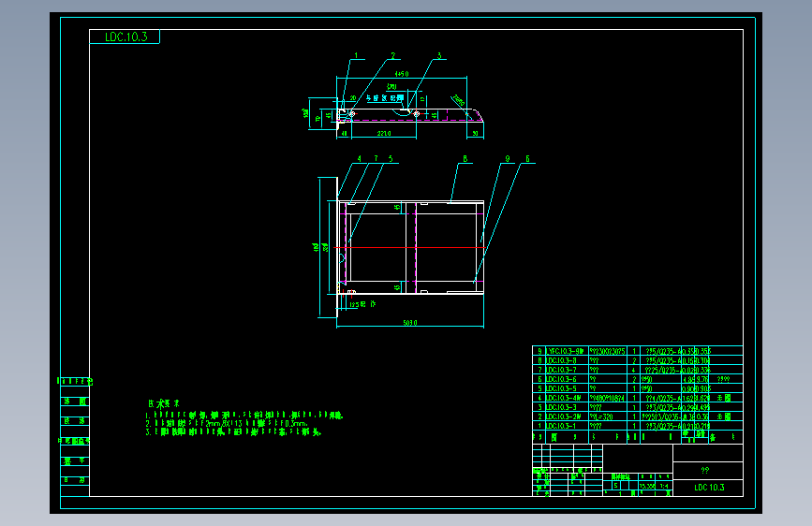Viewport: 812px width, 526px height.
Task: Click the '1:4' scale value in the title block
Action: click(664, 486)
